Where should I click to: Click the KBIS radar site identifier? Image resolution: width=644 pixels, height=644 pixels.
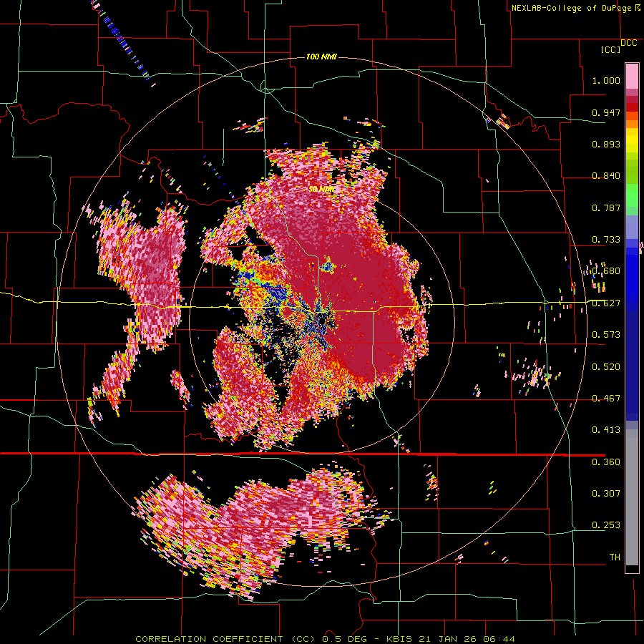[x=401, y=639]
